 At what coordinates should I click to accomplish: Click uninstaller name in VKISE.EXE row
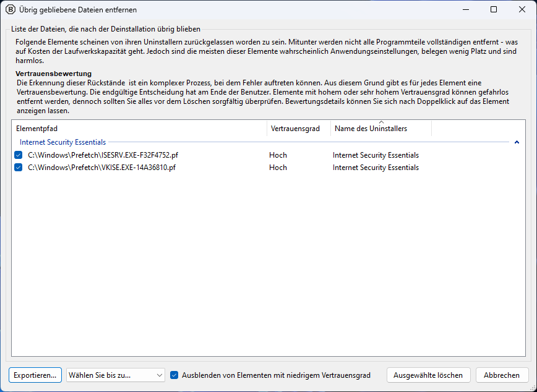coord(376,168)
